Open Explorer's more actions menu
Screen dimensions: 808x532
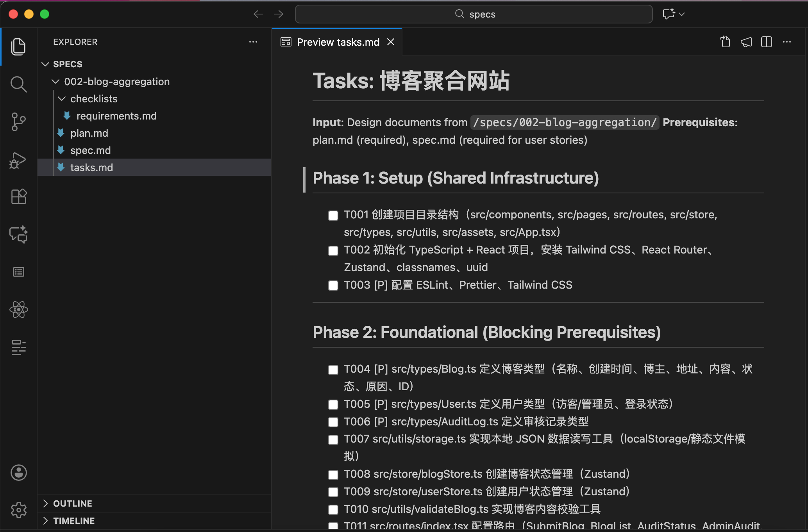[x=253, y=42]
